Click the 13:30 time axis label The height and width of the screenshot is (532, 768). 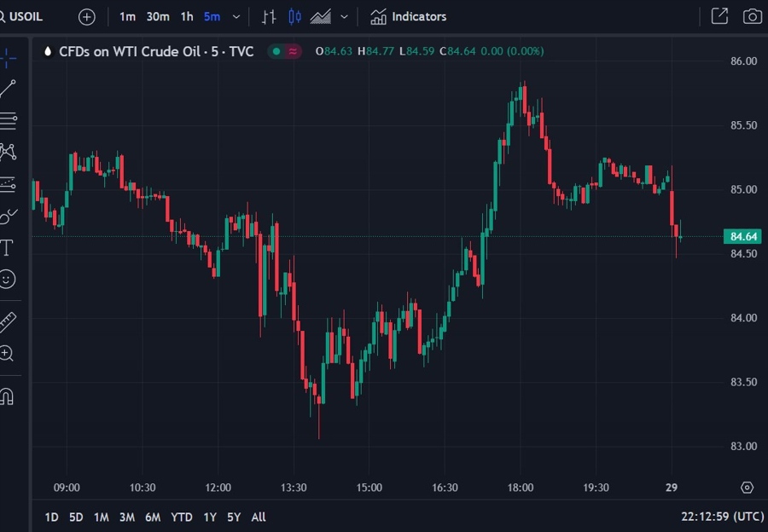[x=294, y=488]
